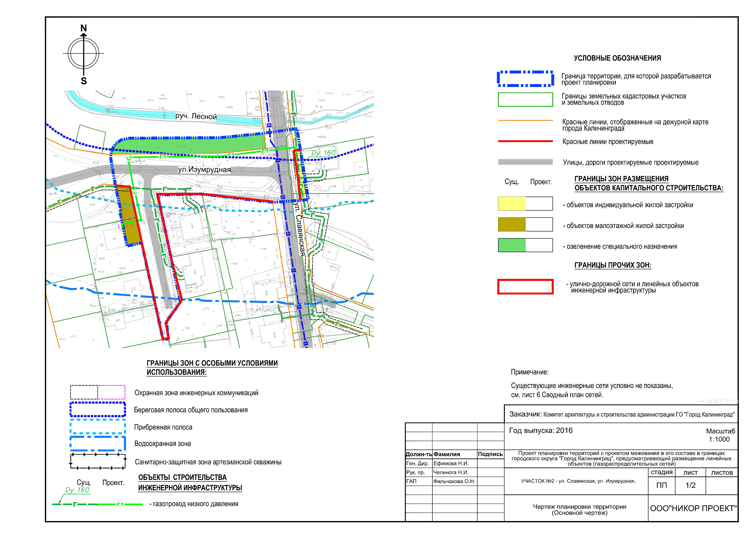The height and width of the screenshot is (534, 756).
Task: Click the artesian well sanitary zone legend symbol
Action: coord(97,461)
